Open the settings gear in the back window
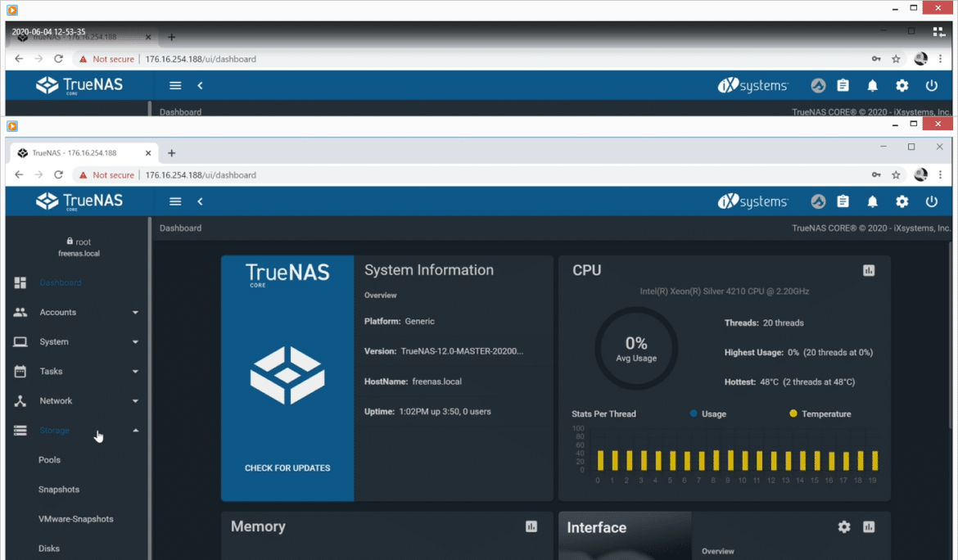The width and height of the screenshot is (958, 560). tap(902, 85)
